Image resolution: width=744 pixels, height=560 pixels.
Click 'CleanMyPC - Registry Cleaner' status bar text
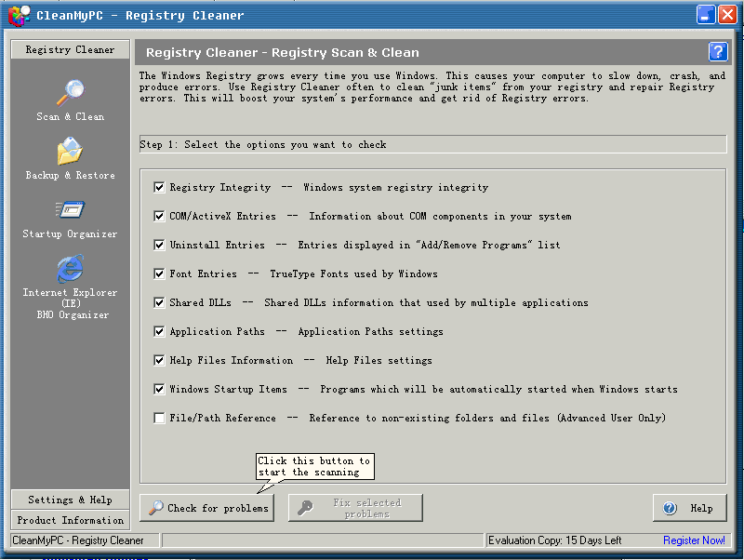click(78, 540)
